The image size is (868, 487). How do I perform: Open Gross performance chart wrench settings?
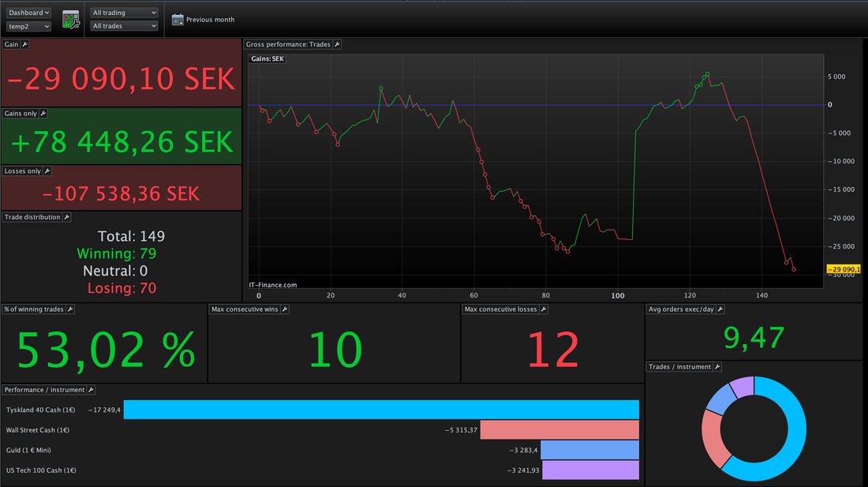[x=337, y=44]
